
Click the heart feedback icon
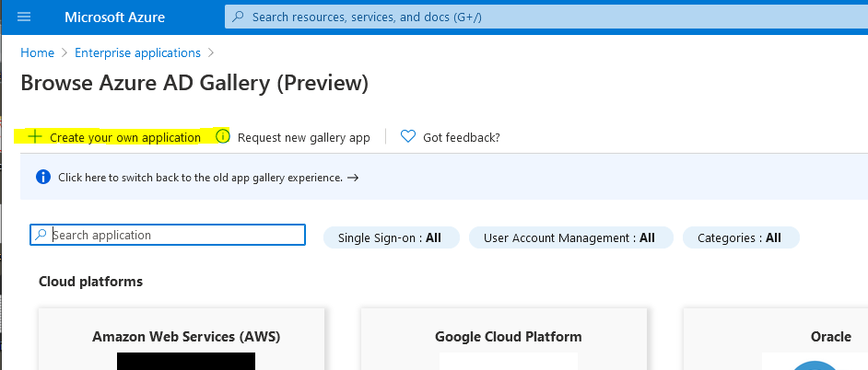[408, 136]
